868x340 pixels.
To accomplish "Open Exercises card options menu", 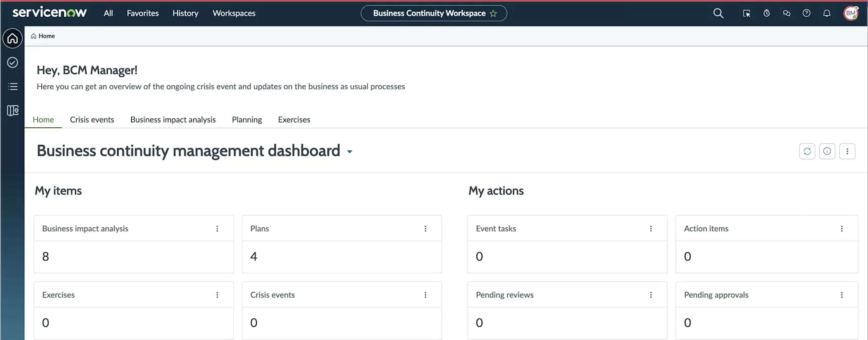I will click(217, 295).
